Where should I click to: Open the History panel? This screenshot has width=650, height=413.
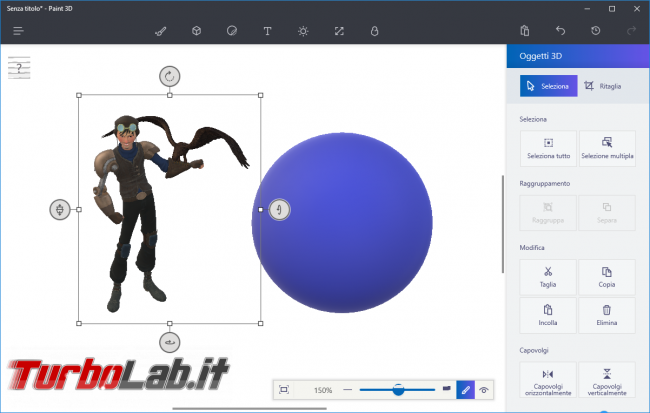tap(596, 31)
